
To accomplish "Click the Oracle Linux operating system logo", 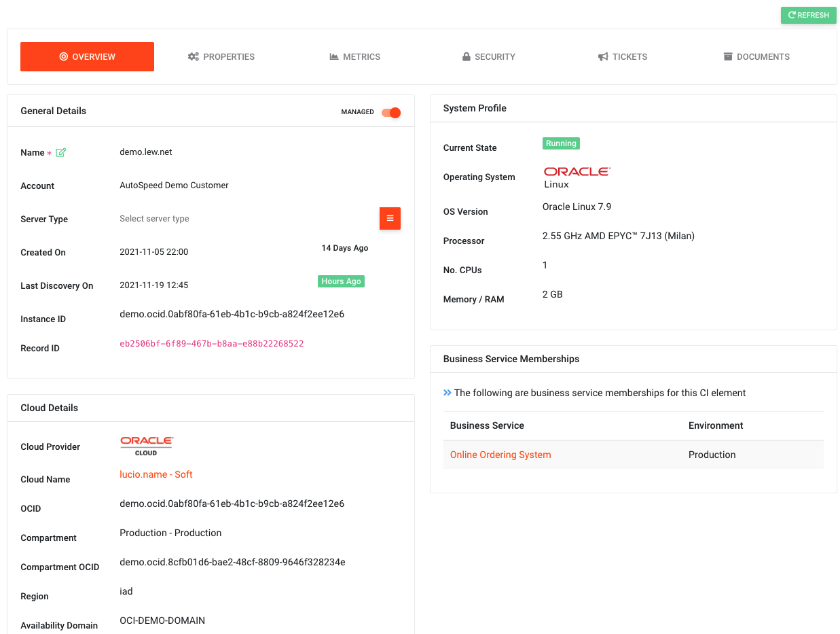I will pyautogui.click(x=577, y=177).
